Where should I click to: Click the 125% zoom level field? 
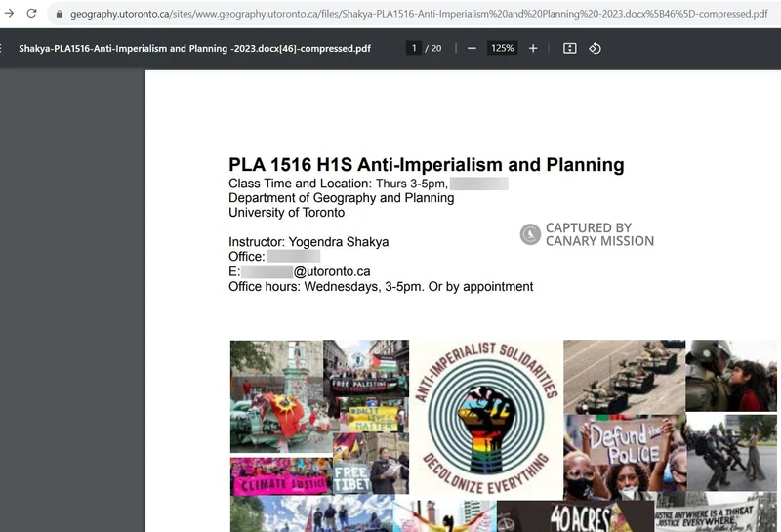click(x=503, y=48)
